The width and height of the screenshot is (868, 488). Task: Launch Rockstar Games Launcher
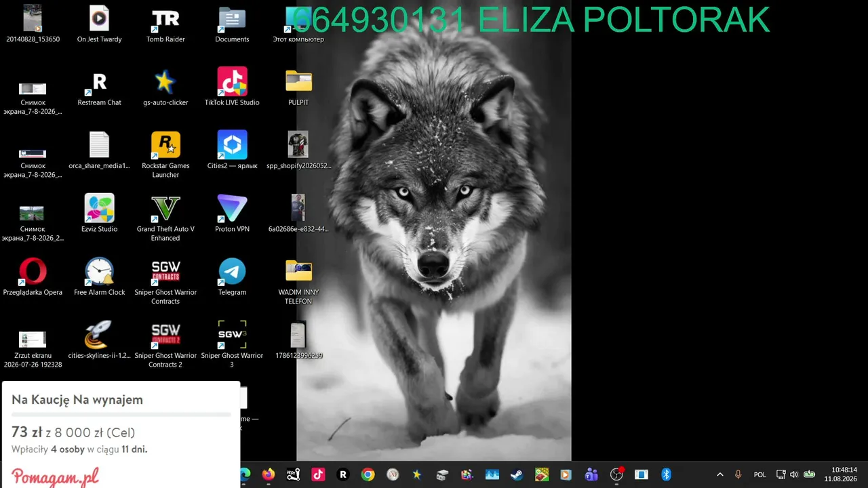pyautogui.click(x=165, y=155)
